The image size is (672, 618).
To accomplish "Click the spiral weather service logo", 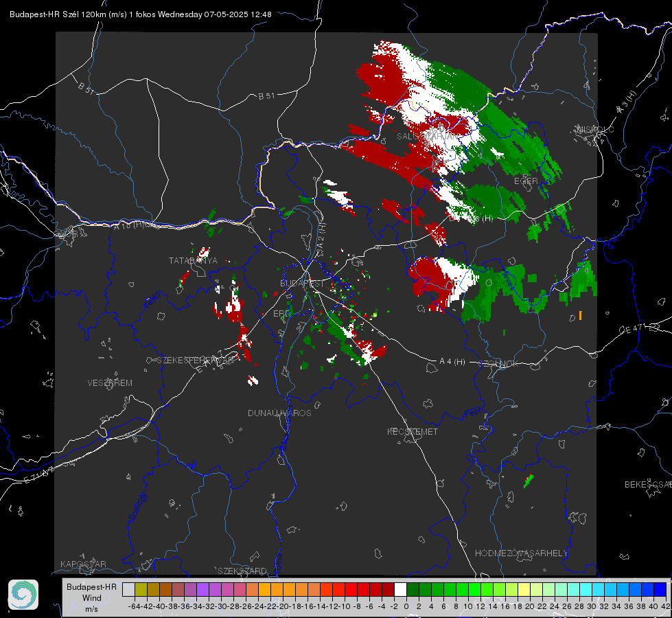I will click(x=23, y=595).
